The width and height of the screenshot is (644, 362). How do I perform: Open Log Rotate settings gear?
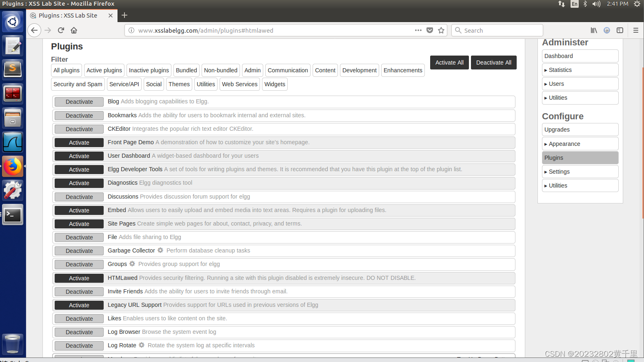click(x=142, y=345)
